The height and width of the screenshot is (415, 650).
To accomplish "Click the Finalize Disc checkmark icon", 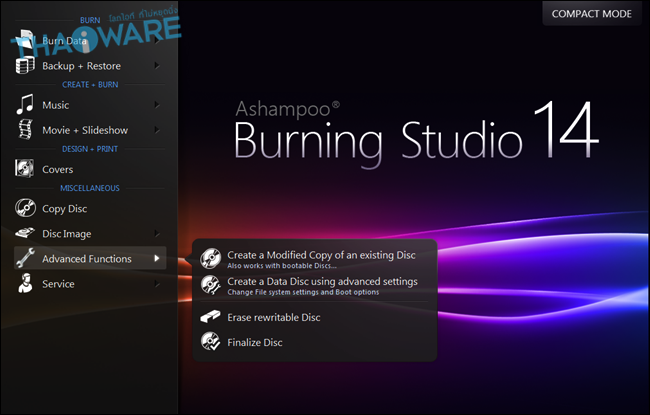I will click(211, 342).
